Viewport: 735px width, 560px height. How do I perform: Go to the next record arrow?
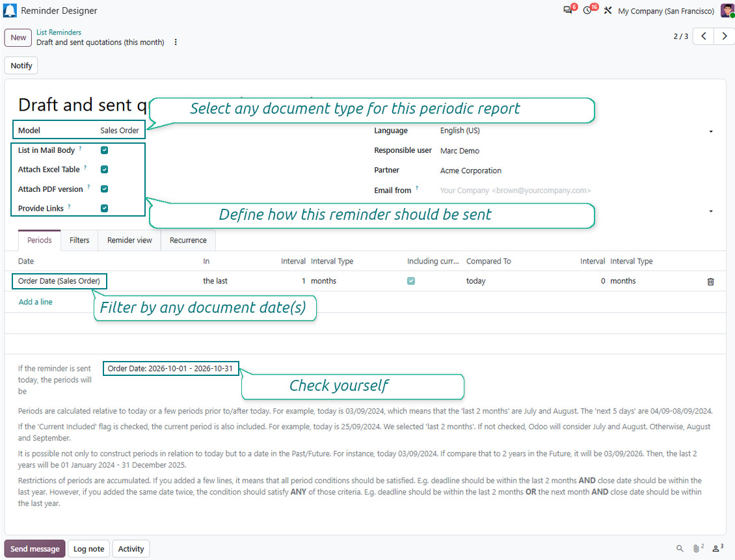click(x=724, y=36)
